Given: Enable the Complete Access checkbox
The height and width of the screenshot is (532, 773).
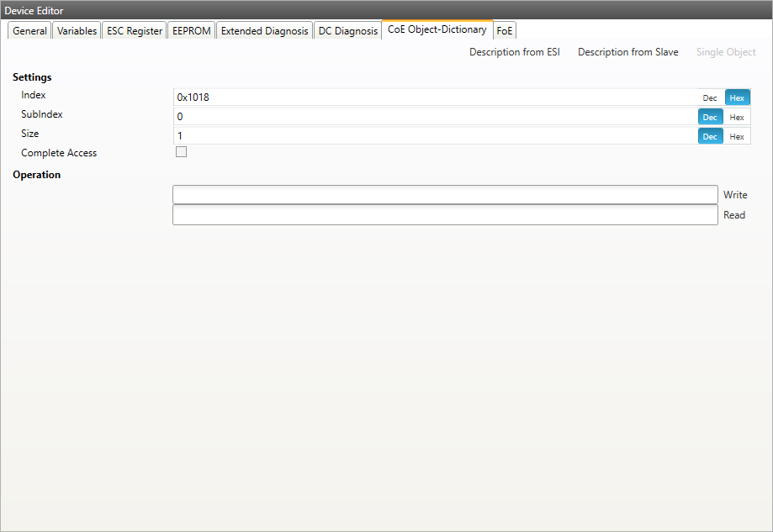Looking at the screenshot, I should point(181,152).
